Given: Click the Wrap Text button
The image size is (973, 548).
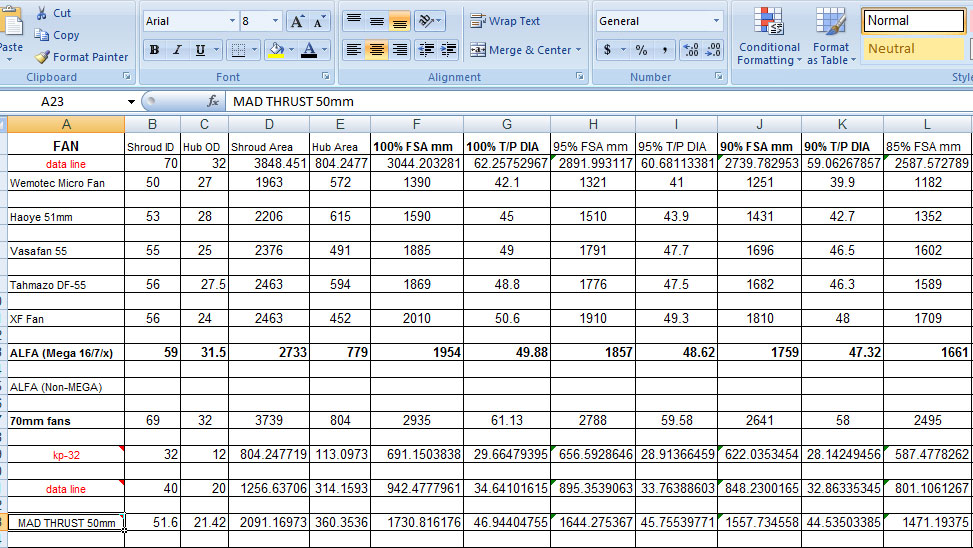Looking at the screenshot, I should tap(504, 21).
